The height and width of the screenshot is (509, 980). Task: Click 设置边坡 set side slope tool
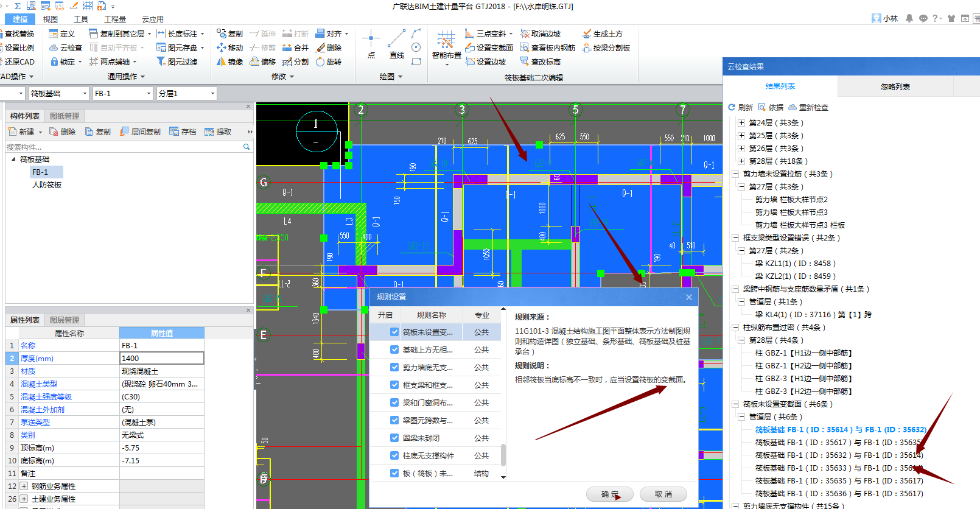coord(486,61)
